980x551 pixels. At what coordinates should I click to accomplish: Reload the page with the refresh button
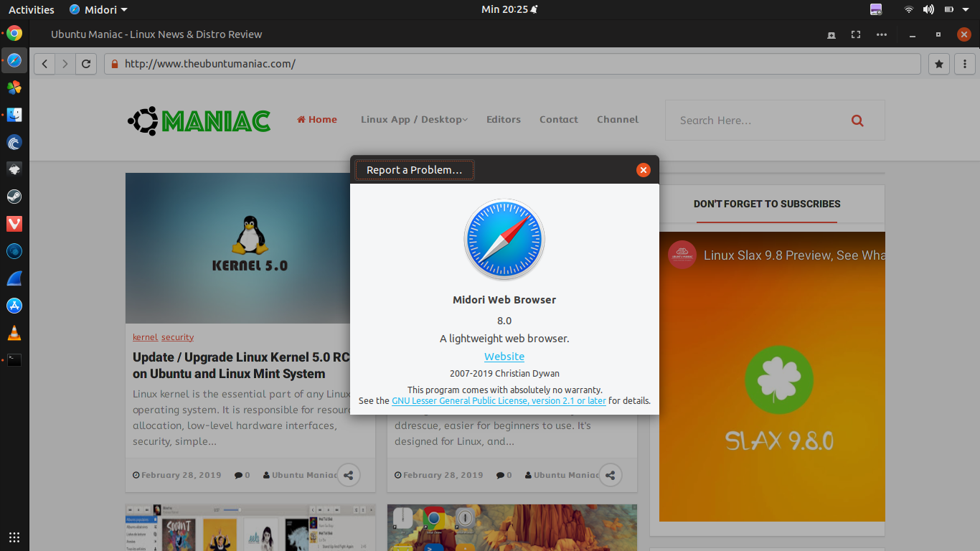pos(86,64)
